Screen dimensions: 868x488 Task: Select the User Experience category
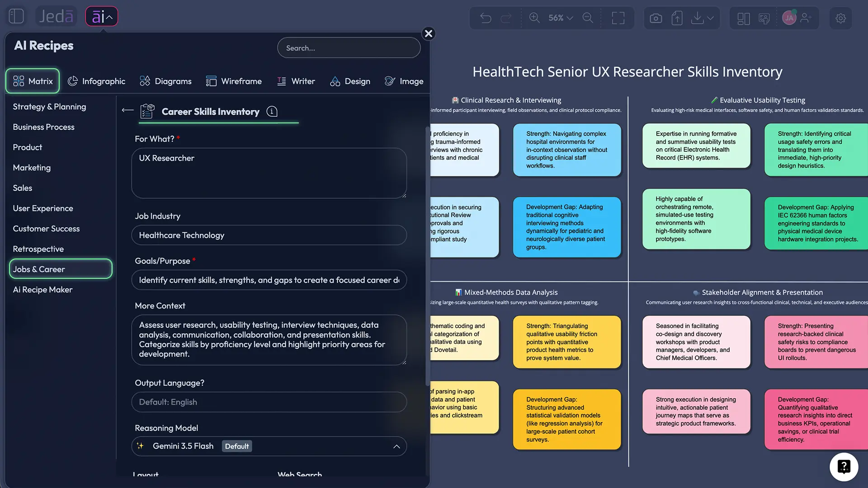43,208
